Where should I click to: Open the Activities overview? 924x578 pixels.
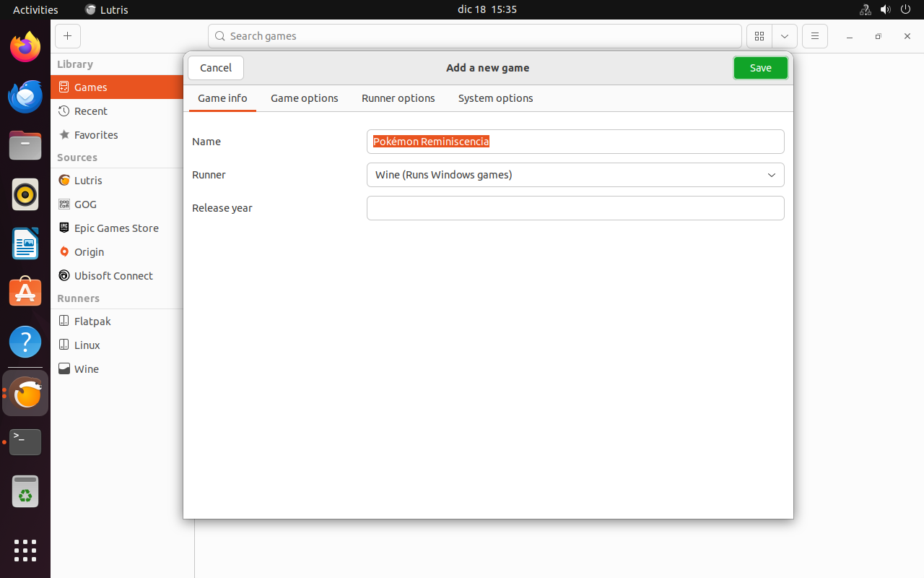35,9
